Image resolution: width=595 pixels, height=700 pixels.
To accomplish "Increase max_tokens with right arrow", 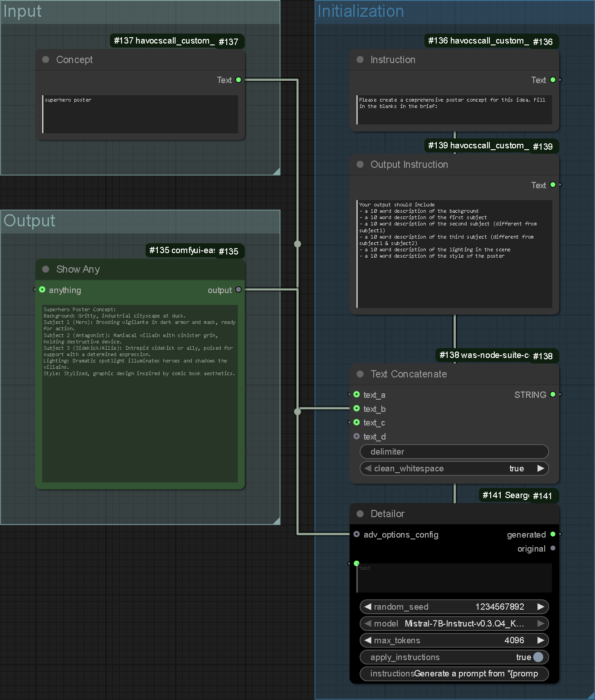I will (x=541, y=640).
